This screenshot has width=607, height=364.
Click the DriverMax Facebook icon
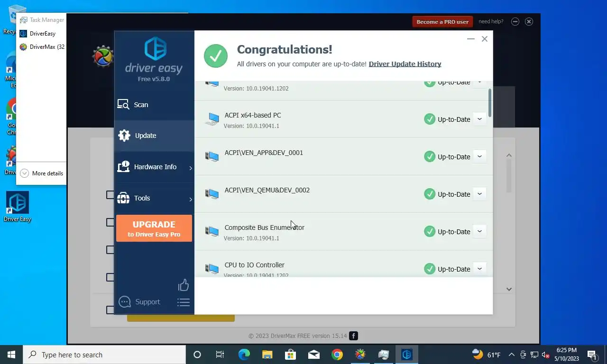click(354, 336)
